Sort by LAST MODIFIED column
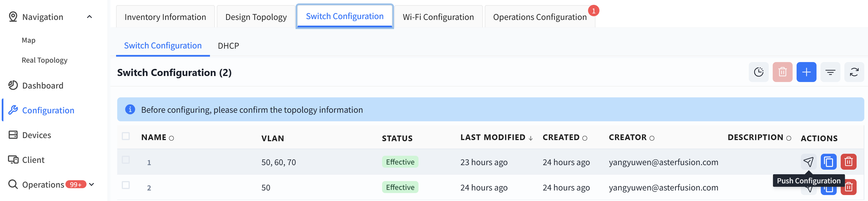Screen dimensions: 868x201 (x=497, y=138)
